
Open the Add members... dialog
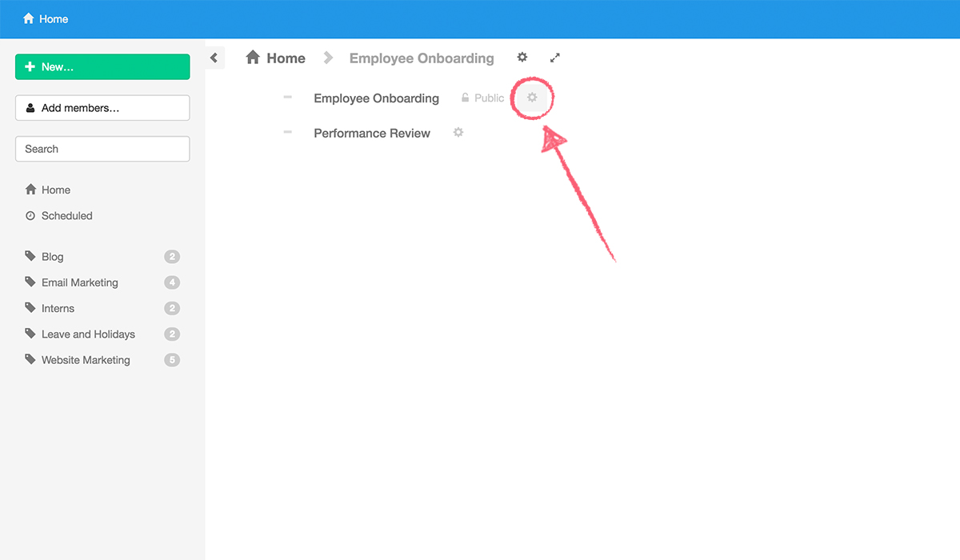click(102, 108)
